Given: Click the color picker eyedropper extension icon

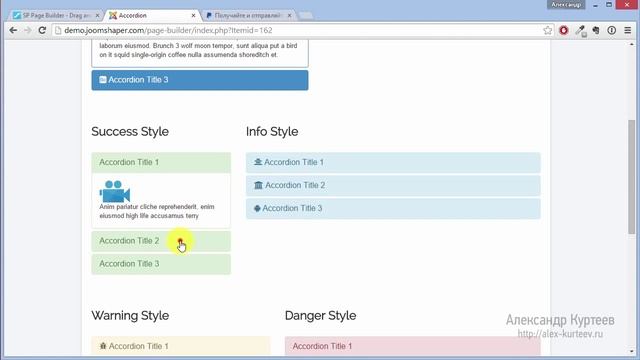Looking at the screenshot, I should [580, 31].
